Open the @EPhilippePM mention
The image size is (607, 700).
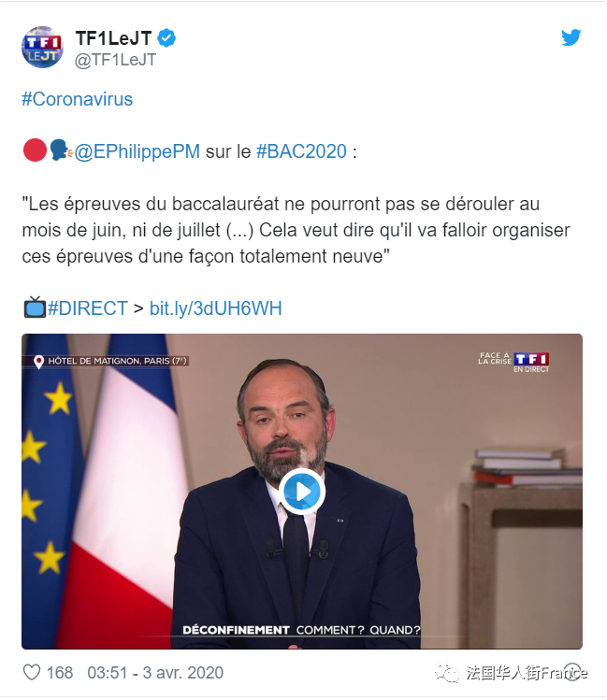point(137,151)
